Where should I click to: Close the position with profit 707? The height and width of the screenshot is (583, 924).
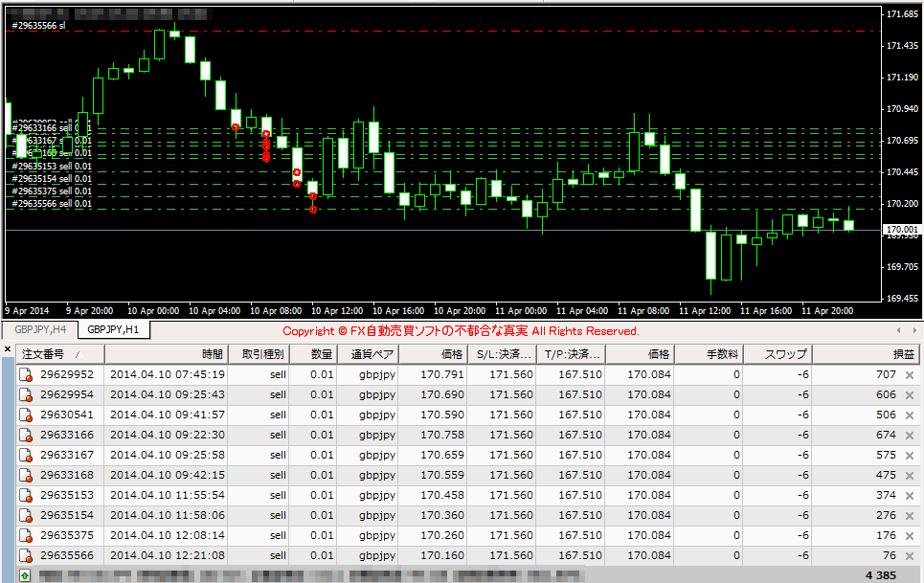click(x=910, y=375)
